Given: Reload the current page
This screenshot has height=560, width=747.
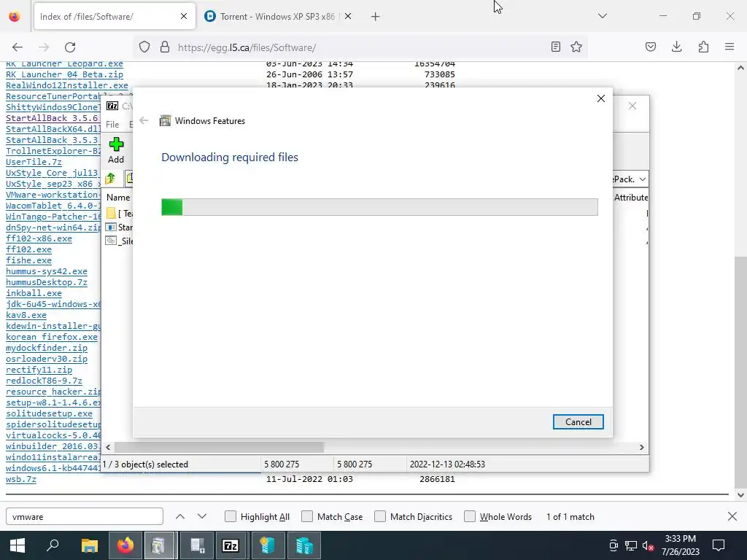Looking at the screenshot, I should tap(70, 47).
